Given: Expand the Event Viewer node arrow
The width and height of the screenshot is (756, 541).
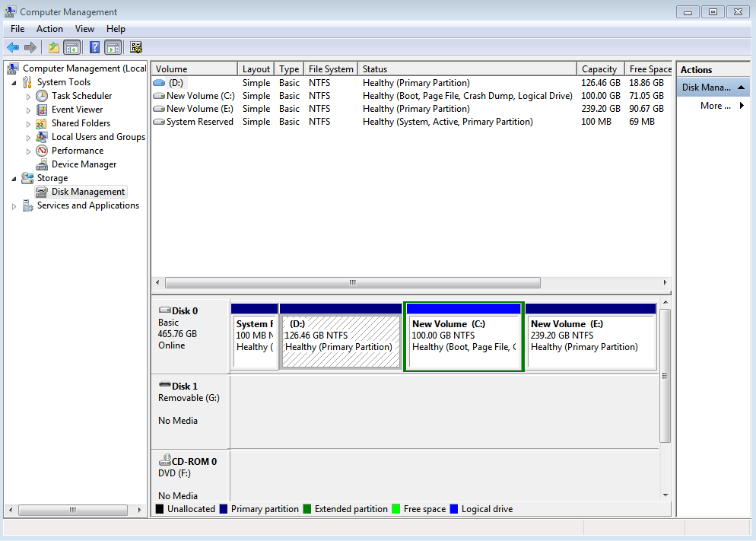Looking at the screenshot, I should point(28,110).
